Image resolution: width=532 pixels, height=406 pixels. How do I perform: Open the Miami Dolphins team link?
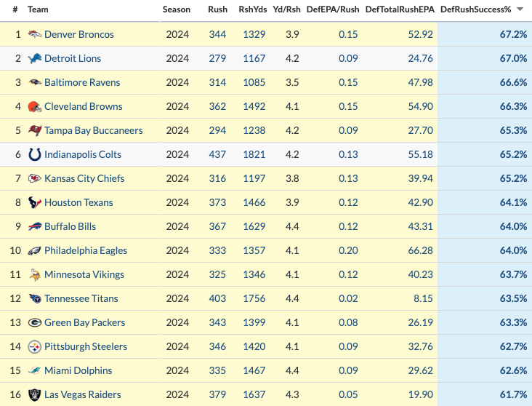point(78,370)
